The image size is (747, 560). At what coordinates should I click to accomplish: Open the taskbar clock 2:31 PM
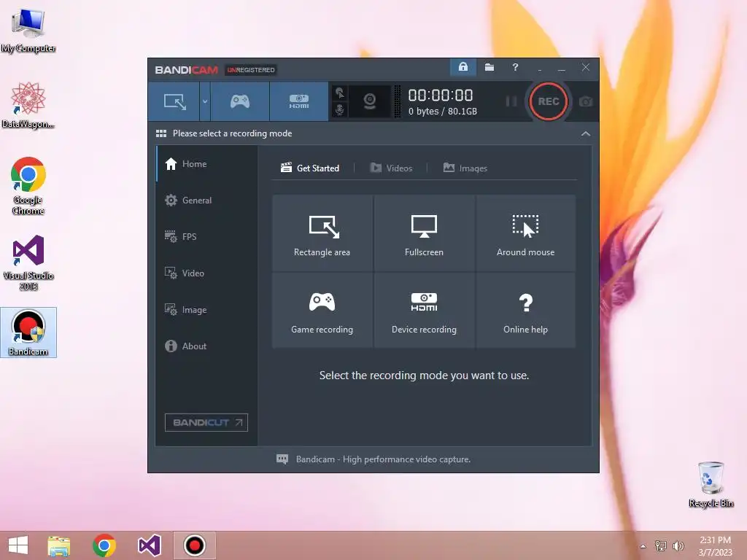(715, 546)
